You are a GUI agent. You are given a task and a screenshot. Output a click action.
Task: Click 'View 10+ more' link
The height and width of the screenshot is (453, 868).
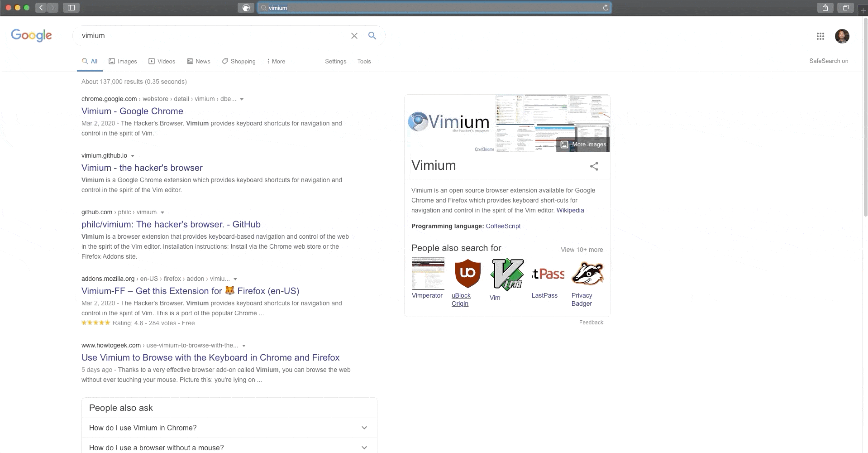pyautogui.click(x=582, y=250)
